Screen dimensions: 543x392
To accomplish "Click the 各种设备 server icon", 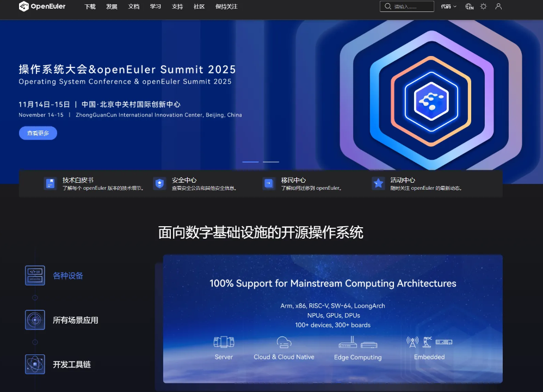I will [x=35, y=276].
